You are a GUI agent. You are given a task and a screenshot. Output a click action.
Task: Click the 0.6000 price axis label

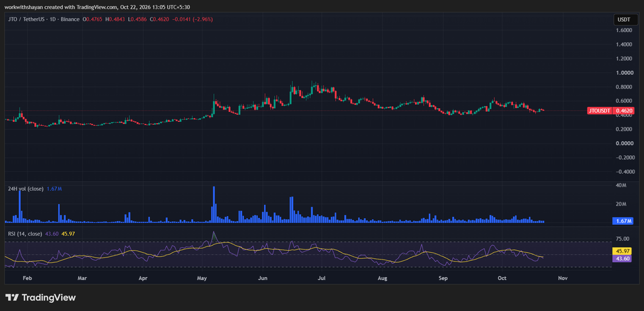point(623,101)
